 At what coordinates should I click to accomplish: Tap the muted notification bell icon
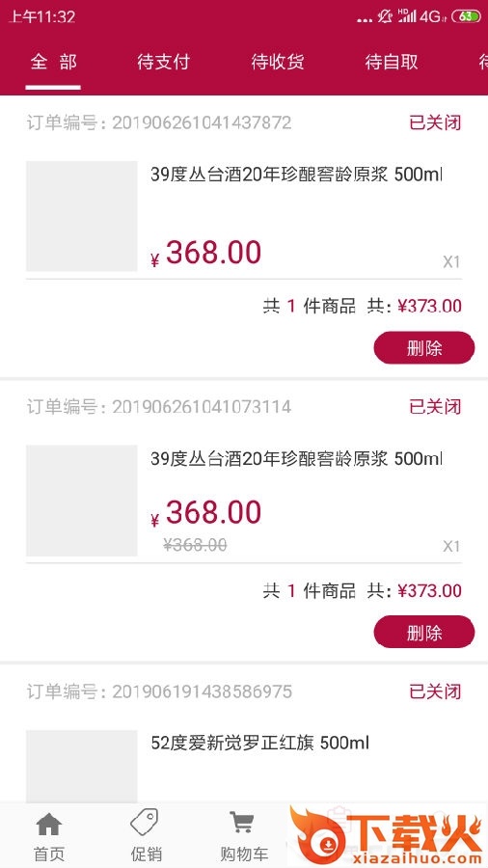point(385,16)
